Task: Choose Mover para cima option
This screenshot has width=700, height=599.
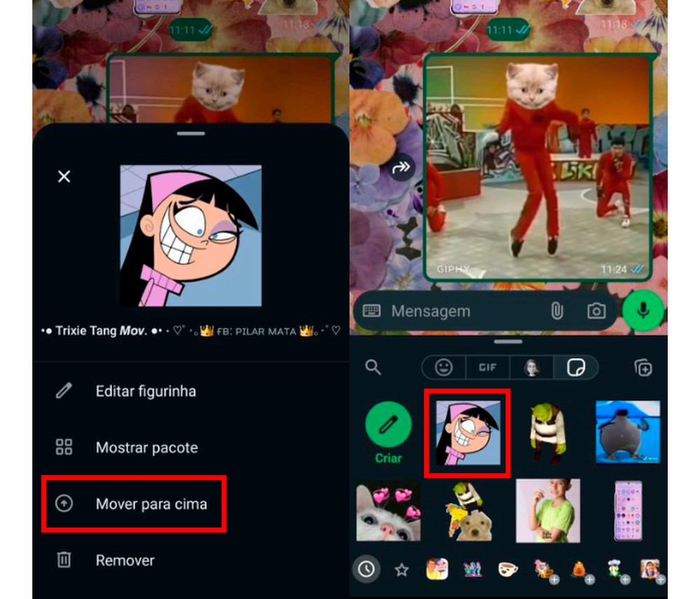Action: [151, 504]
